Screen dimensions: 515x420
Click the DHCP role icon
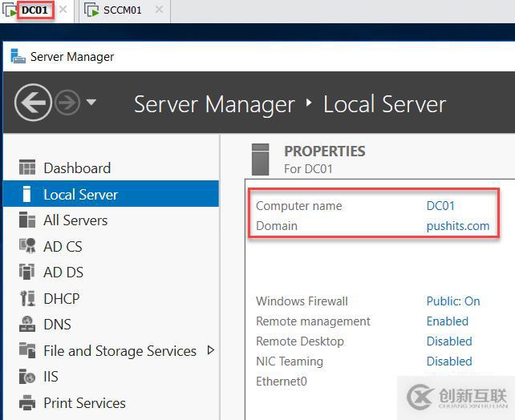tap(27, 298)
